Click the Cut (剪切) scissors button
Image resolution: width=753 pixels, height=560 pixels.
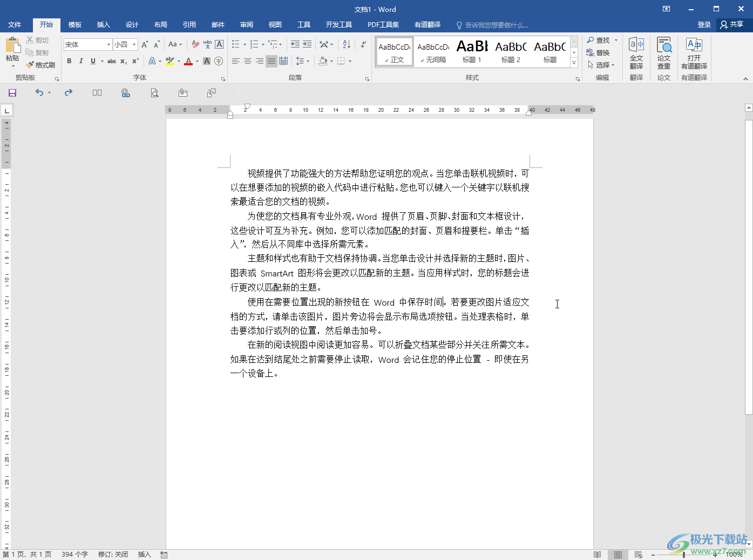[37, 41]
